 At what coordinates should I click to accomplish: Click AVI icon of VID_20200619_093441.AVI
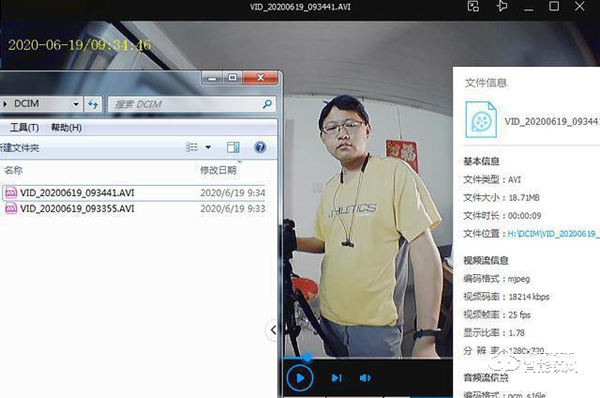point(11,192)
